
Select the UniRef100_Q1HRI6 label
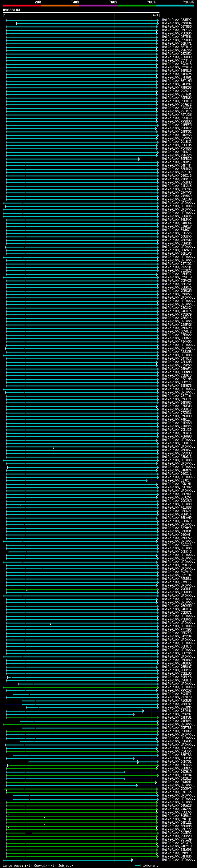[176, 179]
